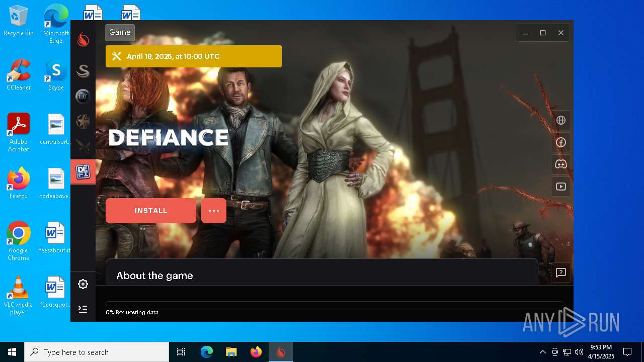
Task: Click the launcher flame icon in the taskbar
Action: click(280, 352)
